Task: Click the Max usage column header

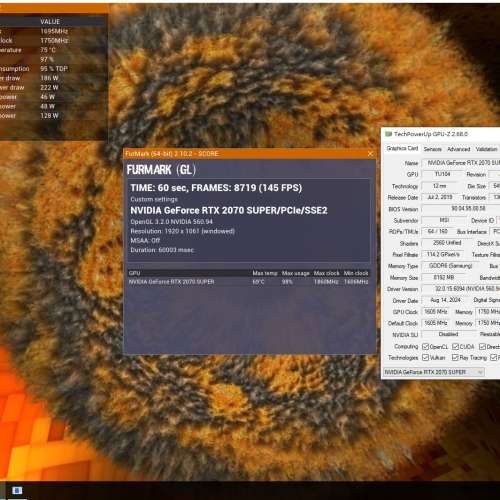Action: pyautogui.click(x=296, y=273)
